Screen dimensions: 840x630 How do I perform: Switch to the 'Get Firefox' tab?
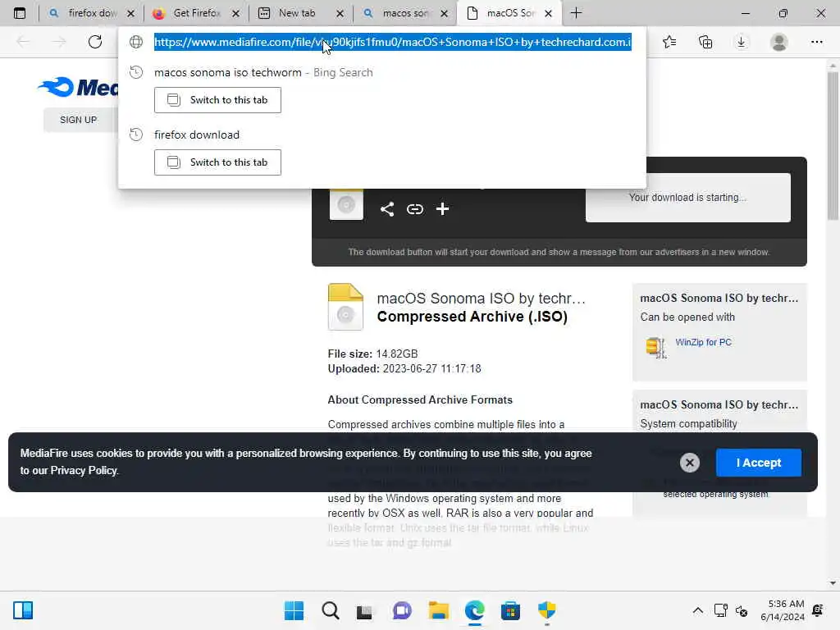(197, 13)
